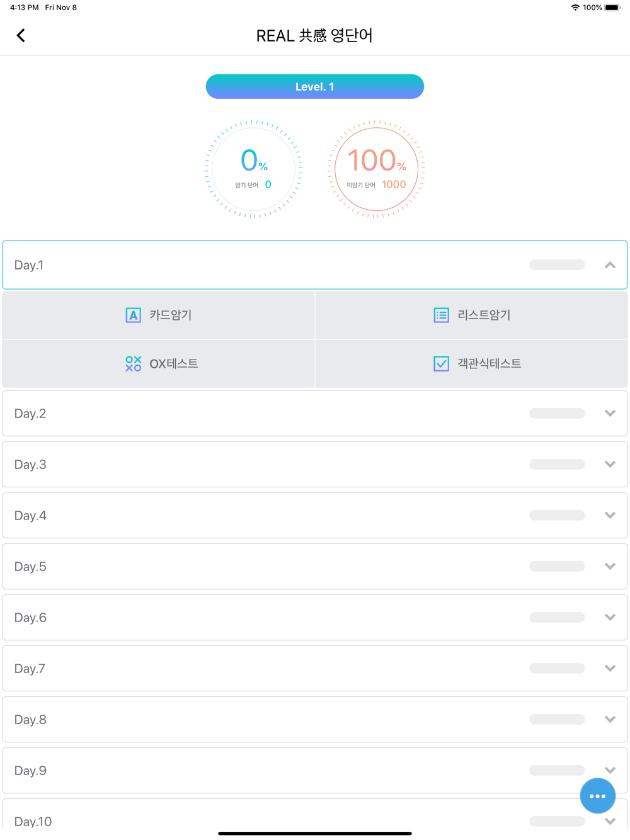
Task: Open the blue floating more-options button
Action: click(x=597, y=795)
